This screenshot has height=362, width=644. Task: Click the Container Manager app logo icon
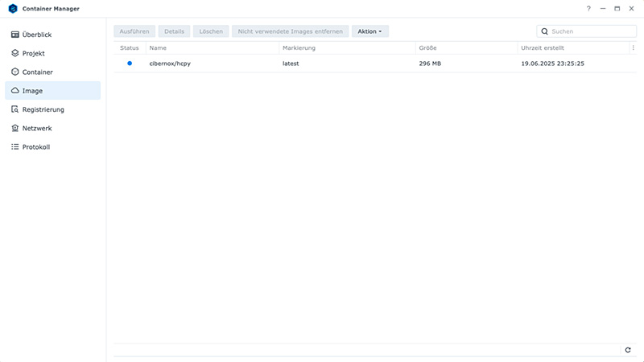pyautogui.click(x=14, y=9)
